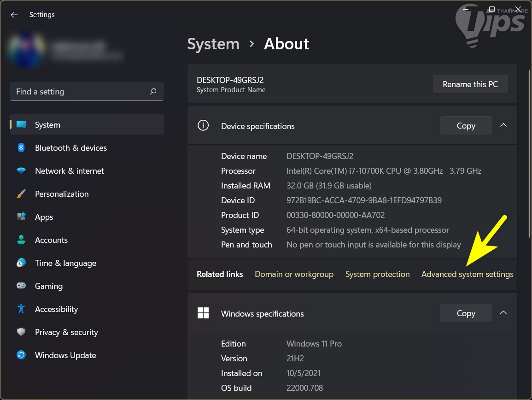Click the Rename this PC button

470,84
